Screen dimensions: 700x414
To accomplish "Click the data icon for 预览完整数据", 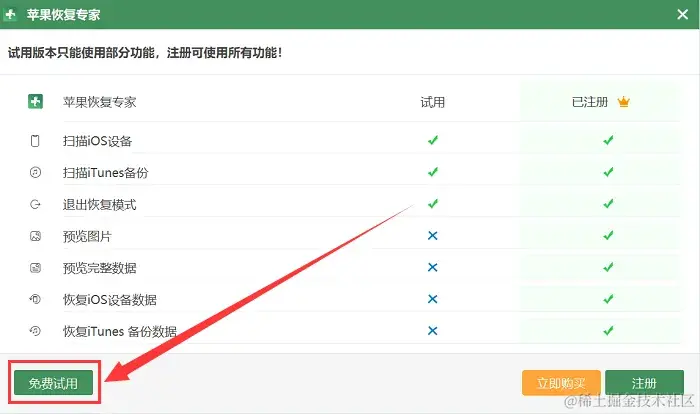I will point(35,268).
